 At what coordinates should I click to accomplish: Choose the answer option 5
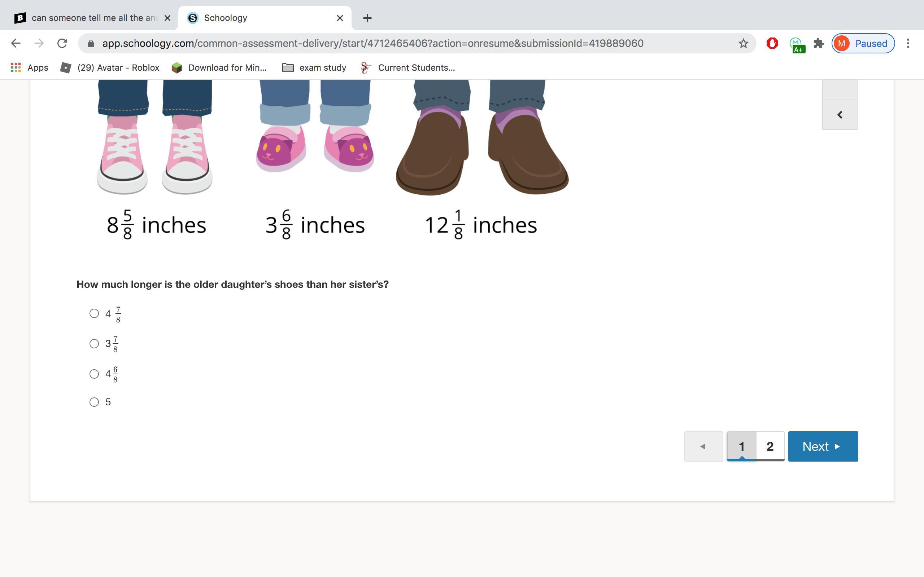94,402
